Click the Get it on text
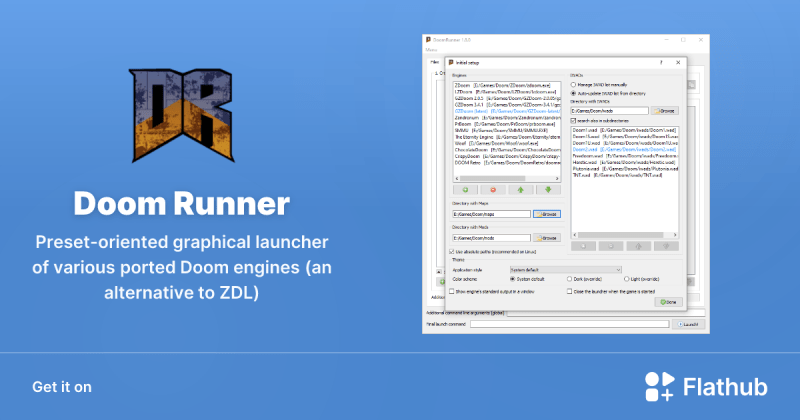This screenshot has height=420, width=800. point(62,387)
